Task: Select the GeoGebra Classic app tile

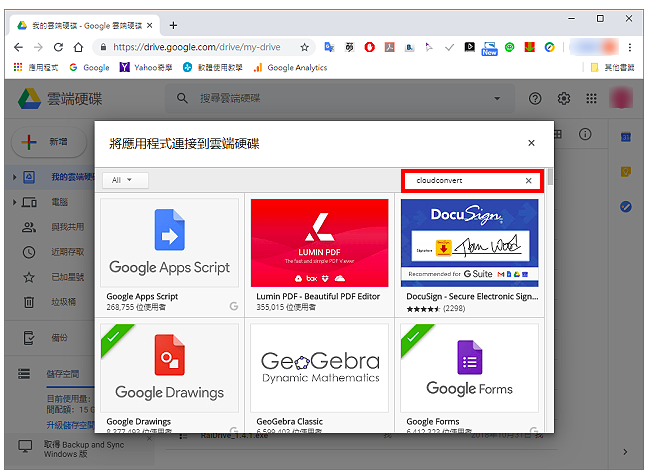Action: pos(319,376)
